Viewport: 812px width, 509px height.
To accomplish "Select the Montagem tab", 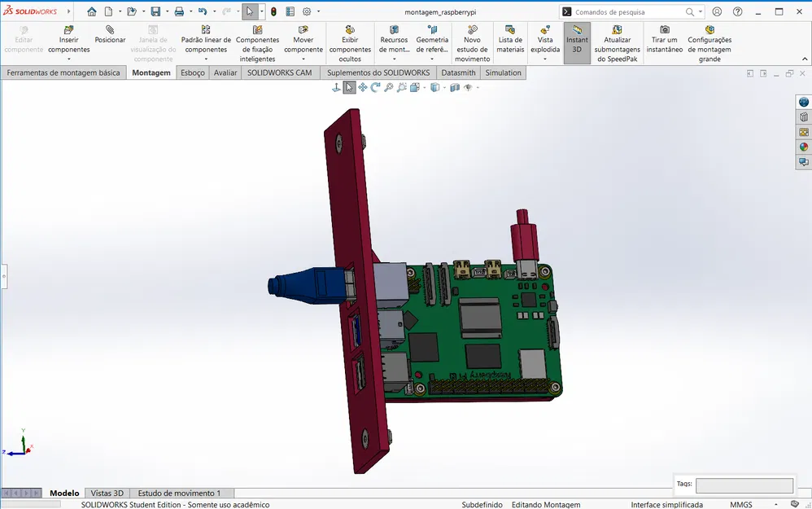I will pyautogui.click(x=151, y=72).
